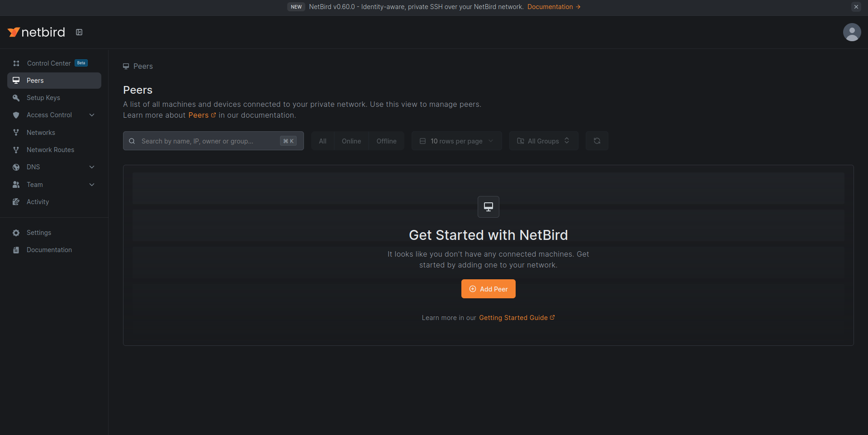Dismiss the NetBird v0.60.0 announcement banner

pos(856,7)
